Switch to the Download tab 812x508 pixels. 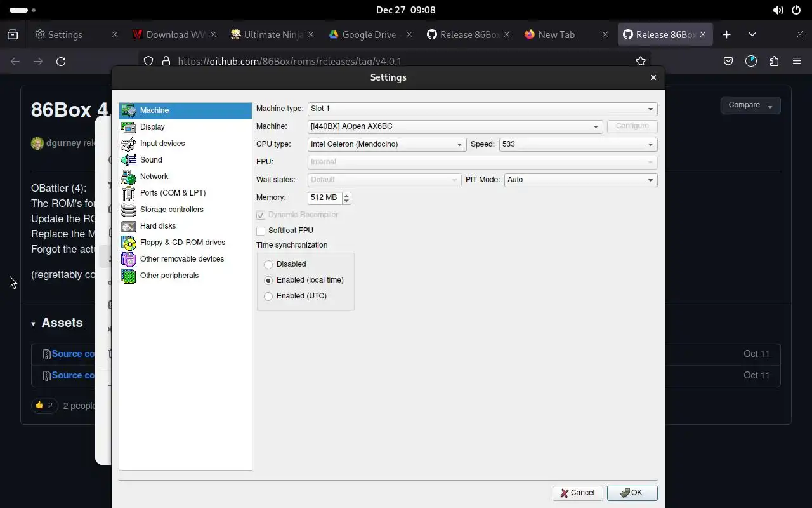pyautogui.click(x=174, y=35)
